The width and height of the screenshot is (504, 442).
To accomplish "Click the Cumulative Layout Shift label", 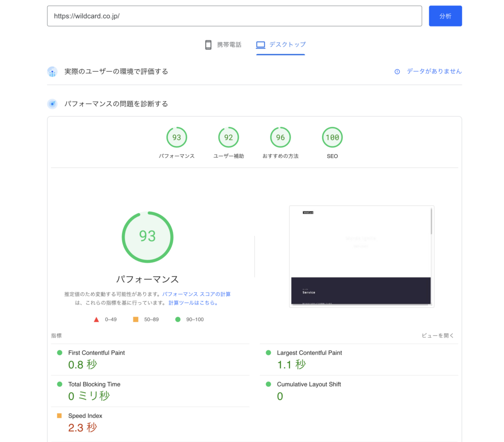I will [309, 384].
